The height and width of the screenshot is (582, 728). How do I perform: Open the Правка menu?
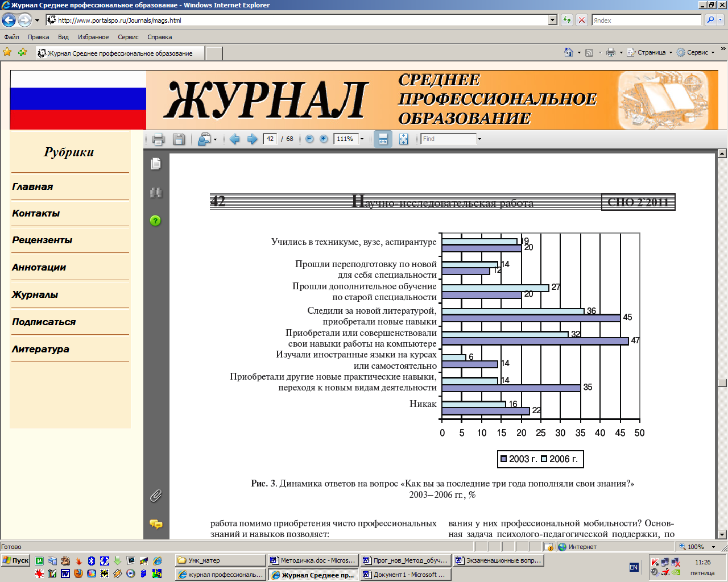pos(38,37)
